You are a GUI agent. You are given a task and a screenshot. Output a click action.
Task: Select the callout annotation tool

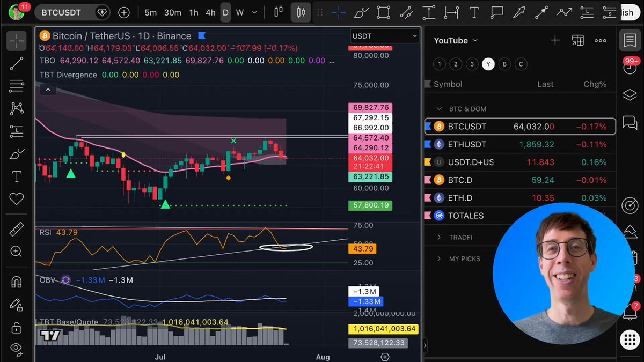497,12
